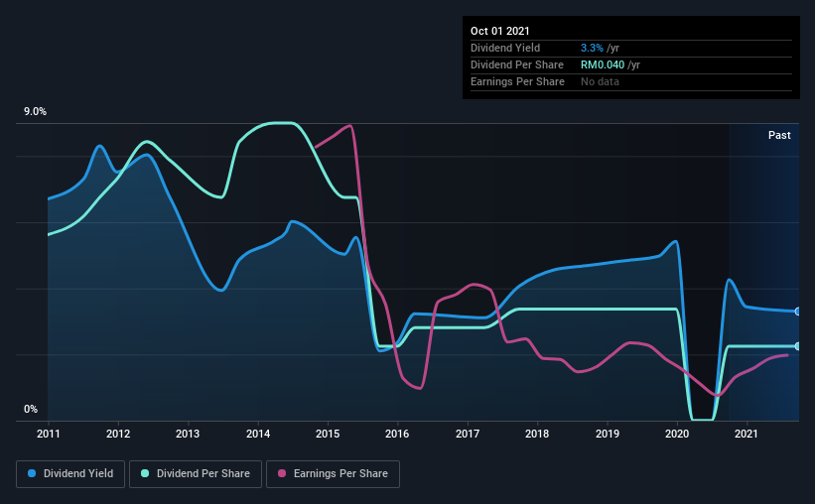Select the 2018 label on the x-axis
Screen dimensions: 815x504
click(537, 434)
